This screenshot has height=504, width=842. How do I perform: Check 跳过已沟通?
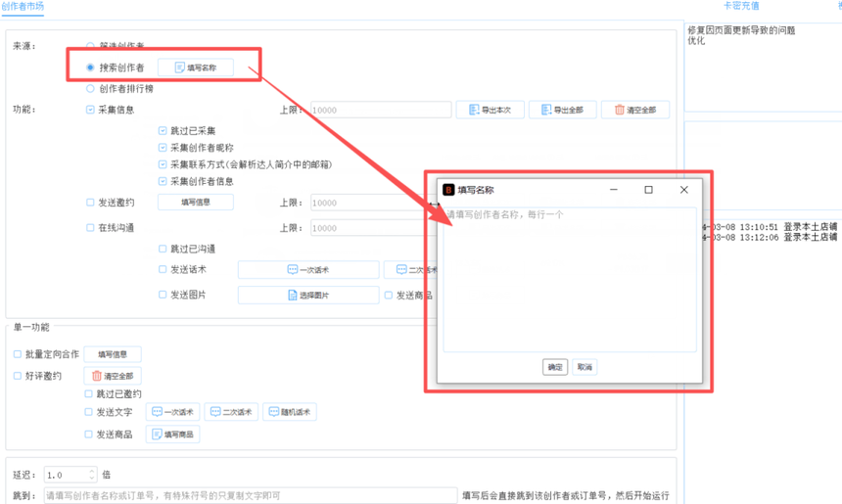point(163,249)
